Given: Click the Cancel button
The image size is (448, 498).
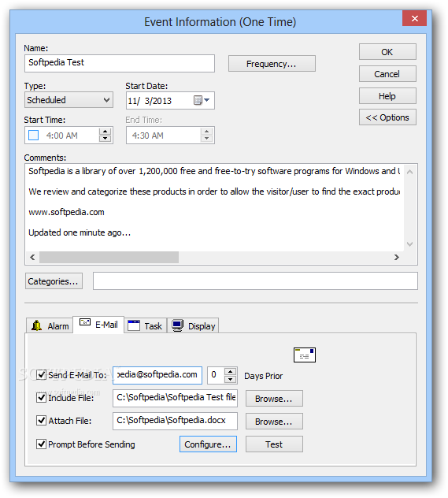Looking at the screenshot, I should tap(387, 74).
